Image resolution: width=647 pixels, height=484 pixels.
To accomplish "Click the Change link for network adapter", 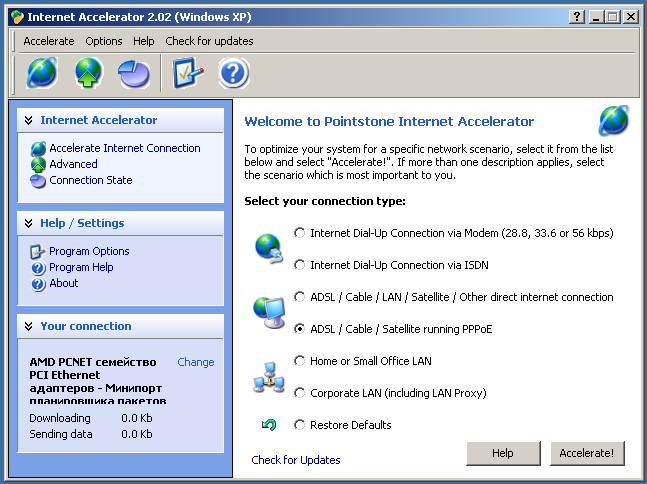I will click(196, 362).
